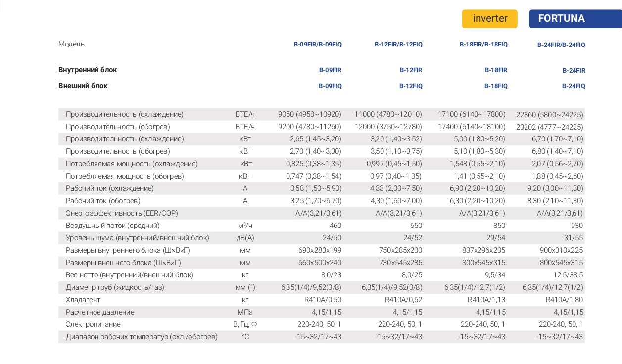Click the 'Диаметр труб (жидкость/газ)' row label
The image size is (622, 364).
115,287
